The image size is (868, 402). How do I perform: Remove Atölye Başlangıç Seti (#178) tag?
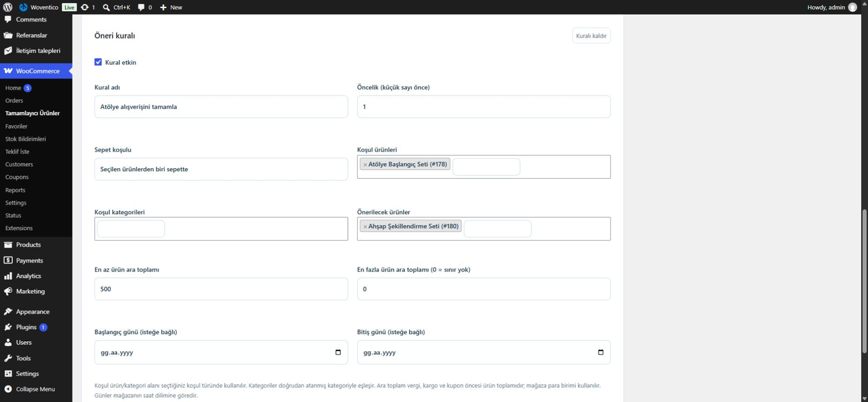tap(365, 164)
